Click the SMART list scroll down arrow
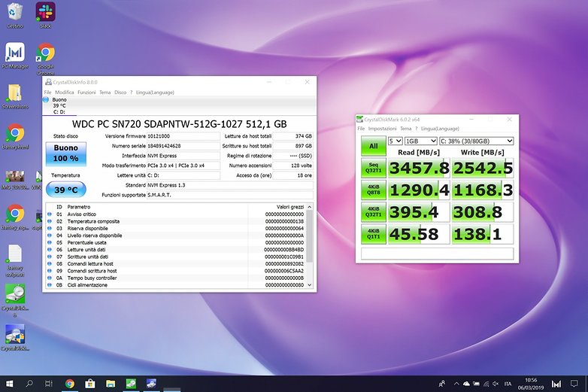The width and height of the screenshot is (588, 392). [x=309, y=285]
